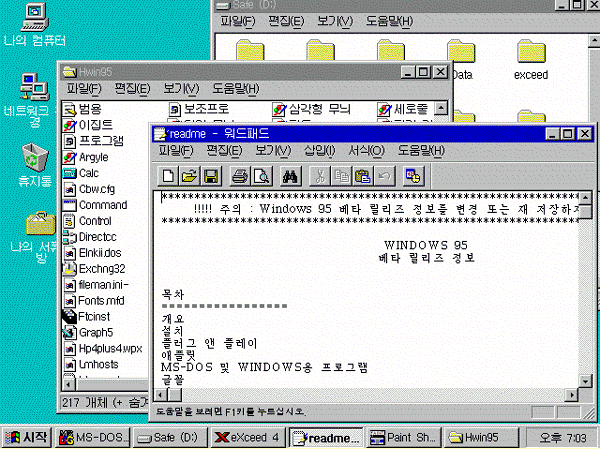This screenshot has width=600, height=449.
Task: Click WordPad horizontal scrollbar left arrow
Action: (161, 394)
